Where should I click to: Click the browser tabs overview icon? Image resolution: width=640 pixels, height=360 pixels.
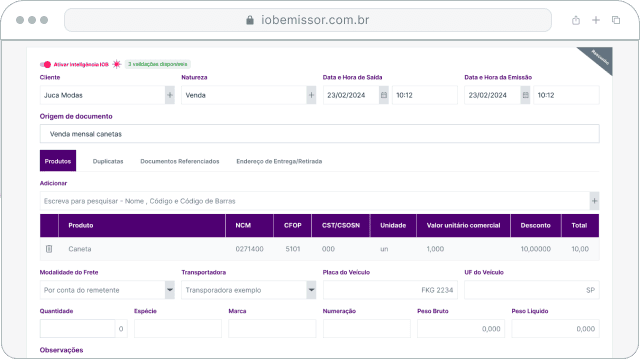(x=616, y=20)
